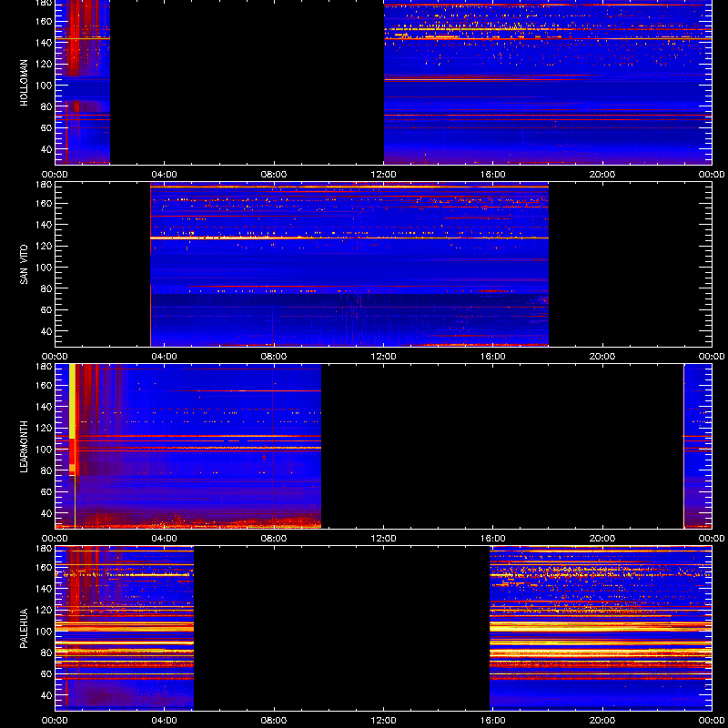Pick 08:00 time label under Learmonth panel

tap(274, 539)
